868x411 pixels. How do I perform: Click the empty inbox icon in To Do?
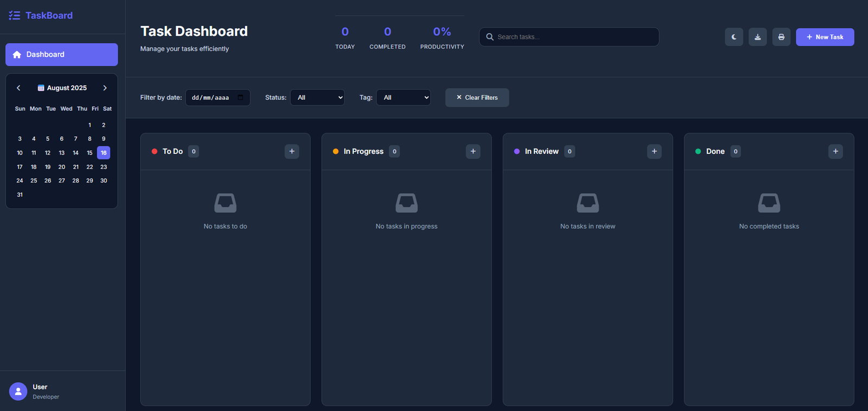[225, 203]
